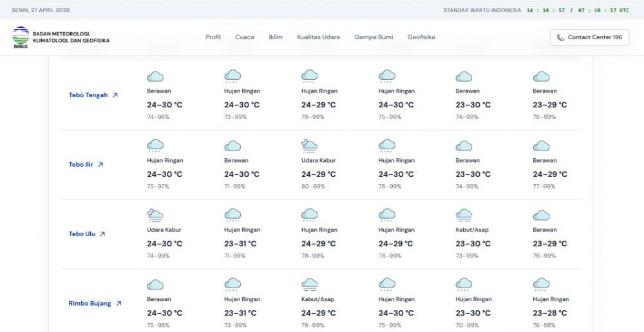644x332 pixels.
Task: Click the BMKG logo icon
Action: coord(21,37)
